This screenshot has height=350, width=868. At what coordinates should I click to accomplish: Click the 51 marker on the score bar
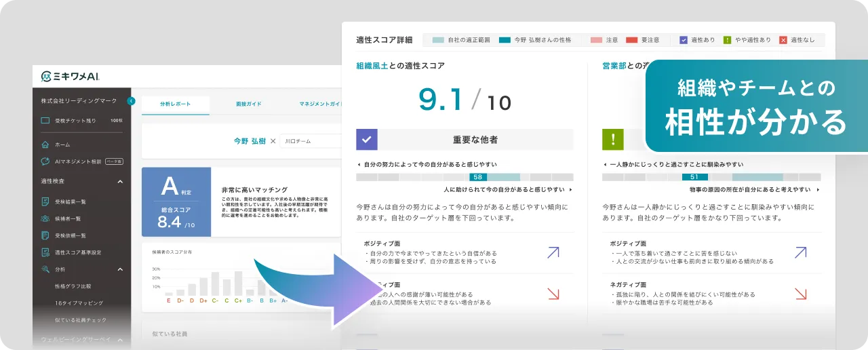(694, 177)
